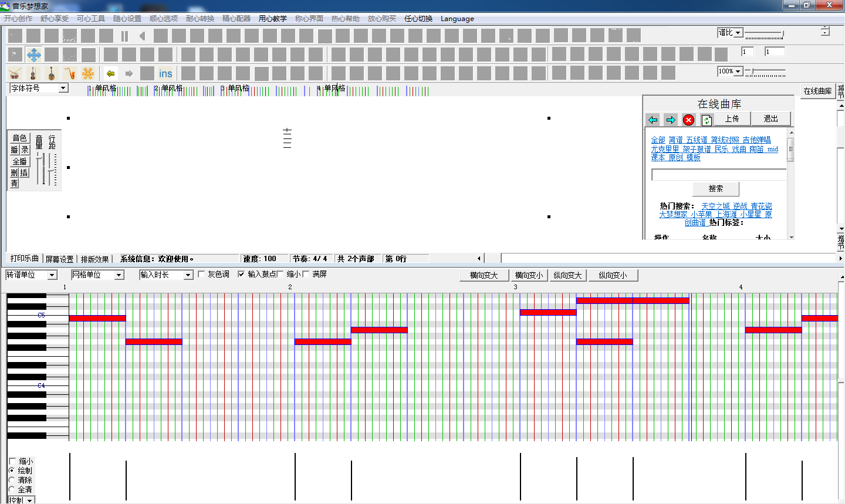Image resolution: width=845 pixels, height=504 pixels.
Task: Open the Language menu
Action: click(457, 19)
